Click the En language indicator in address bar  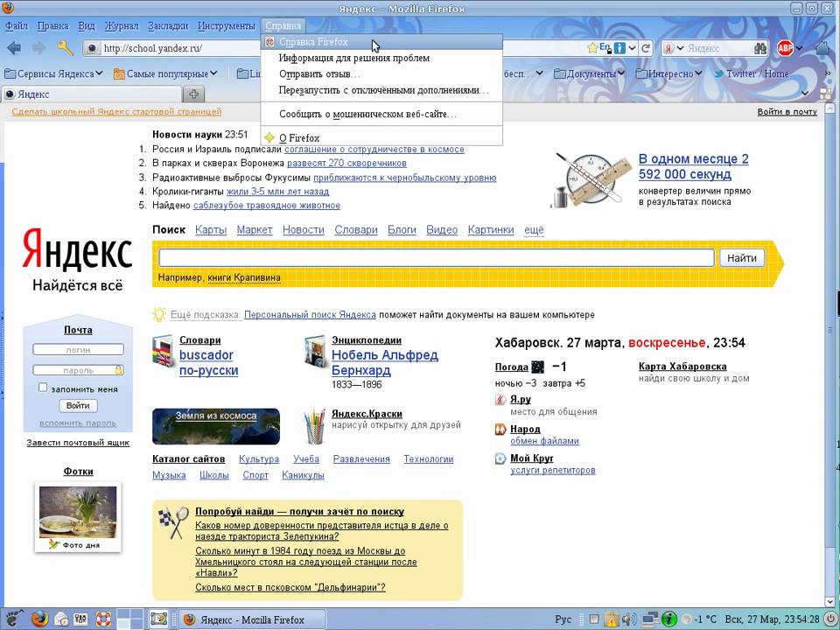[605, 47]
